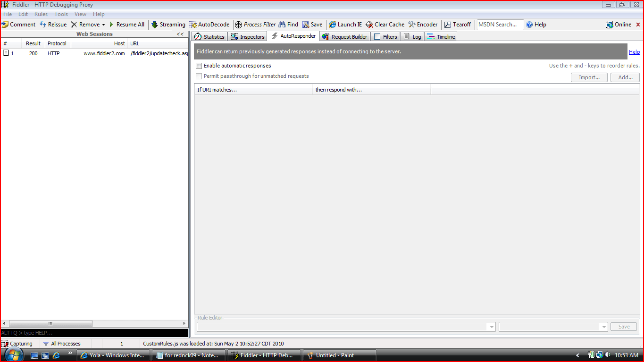Click the sessions horizontal scrollbar thumb
This screenshot has height=362, width=644.
tap(50, 324)
